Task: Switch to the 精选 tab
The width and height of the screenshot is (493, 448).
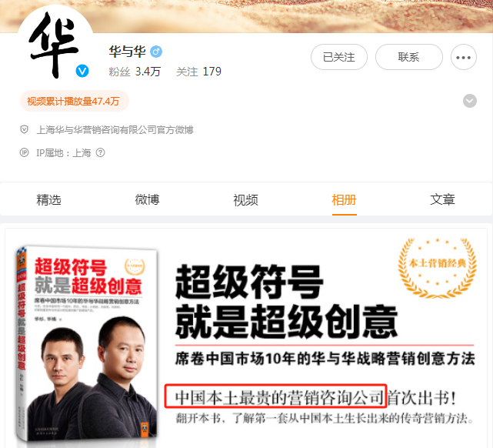Action: click(48, 200)
